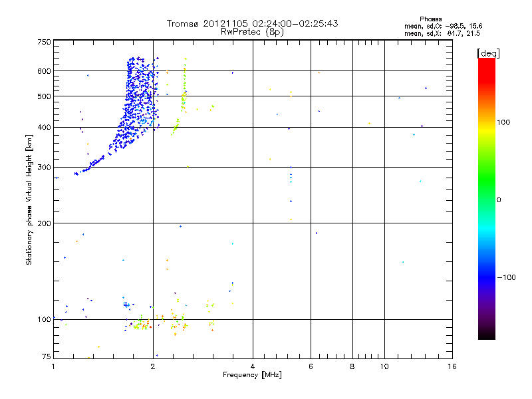The width and height of the screenshot is (532, 399).
Task: Click the 'mean, sd,O: -98.5, 15.6' line
Action: pyautogui.click(x=443, y=26)
